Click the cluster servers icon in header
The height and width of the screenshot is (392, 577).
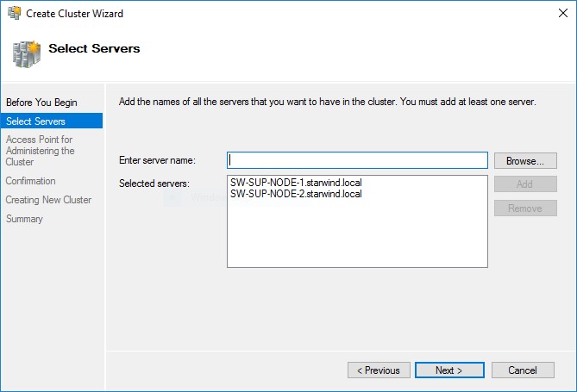26,53
